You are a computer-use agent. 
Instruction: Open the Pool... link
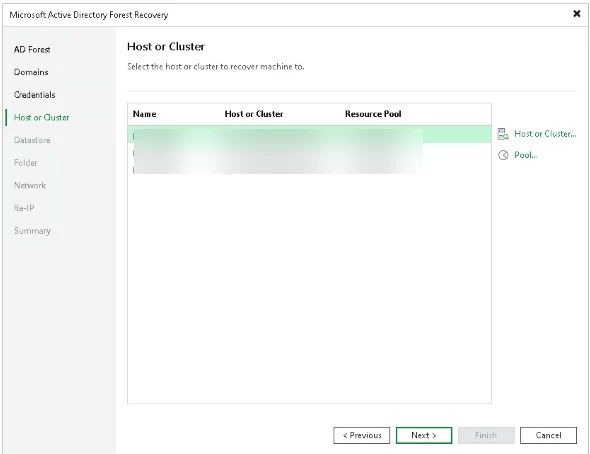(x=526, y=155)
